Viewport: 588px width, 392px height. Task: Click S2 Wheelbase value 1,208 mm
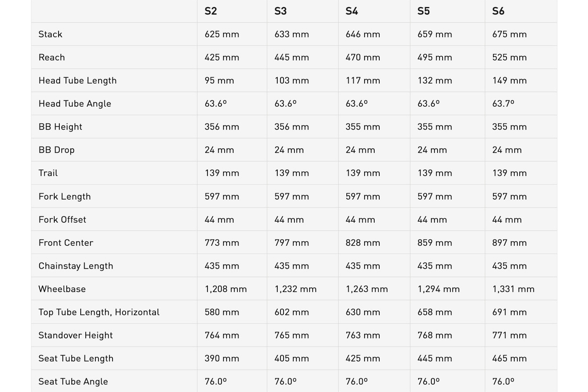tap(226, 289)
